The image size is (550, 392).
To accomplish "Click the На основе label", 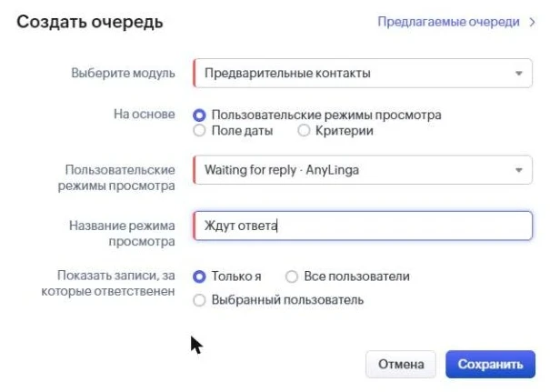I will tap(145, 114).
